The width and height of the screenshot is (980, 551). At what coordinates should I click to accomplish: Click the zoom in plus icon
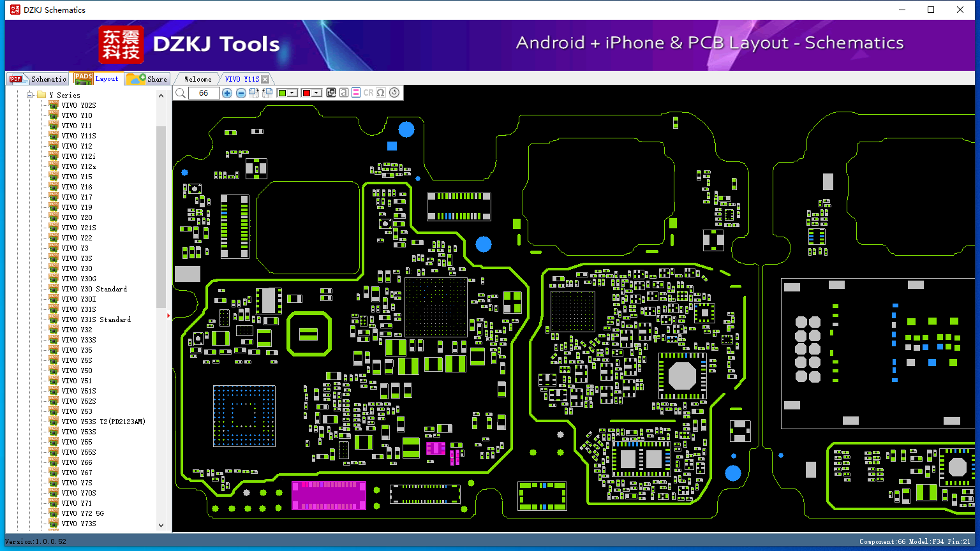click(227, 93)
